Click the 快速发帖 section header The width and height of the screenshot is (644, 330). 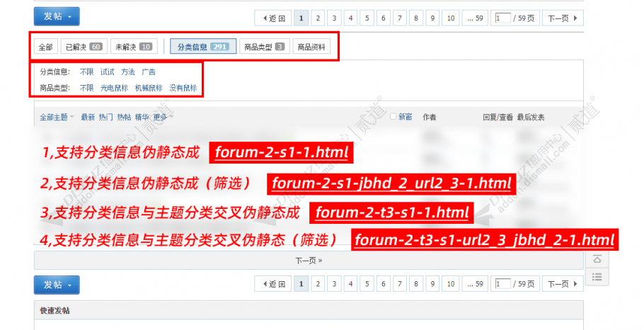point(309,310)
